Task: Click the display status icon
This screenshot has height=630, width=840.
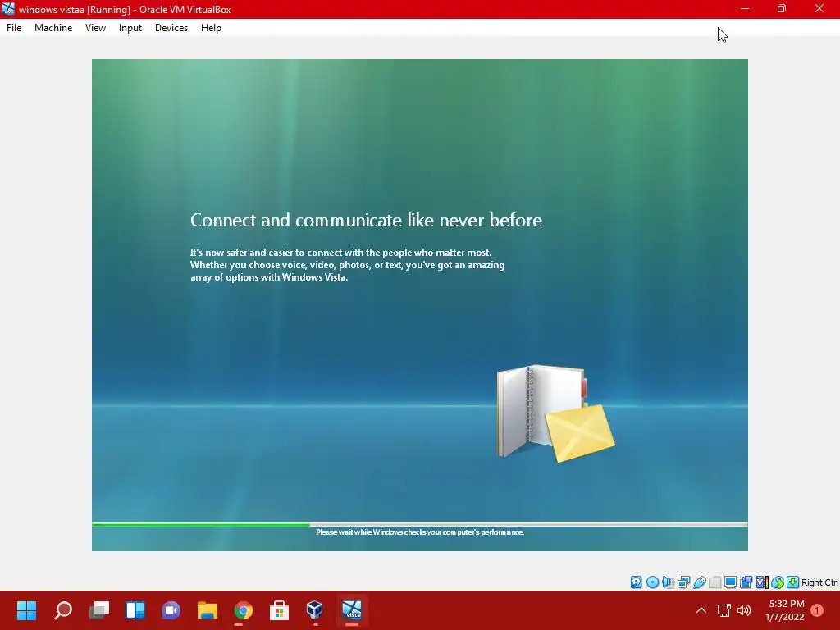Action: tap(730, 582)
